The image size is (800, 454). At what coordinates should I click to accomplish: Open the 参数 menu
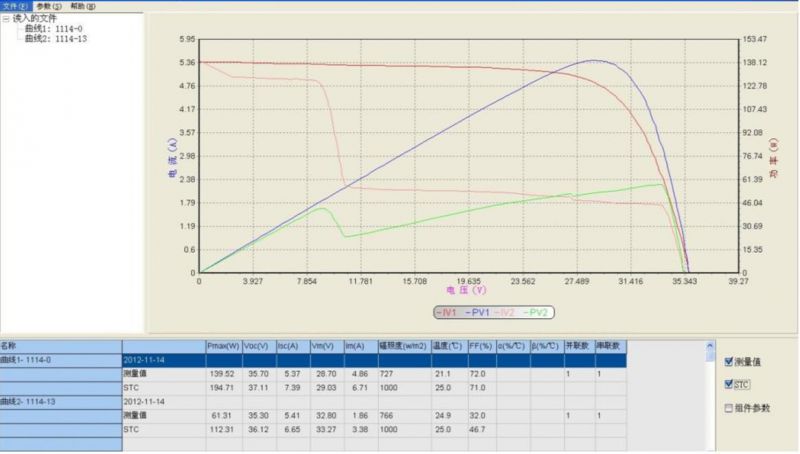pyautogui.click(x=49, y=5)
